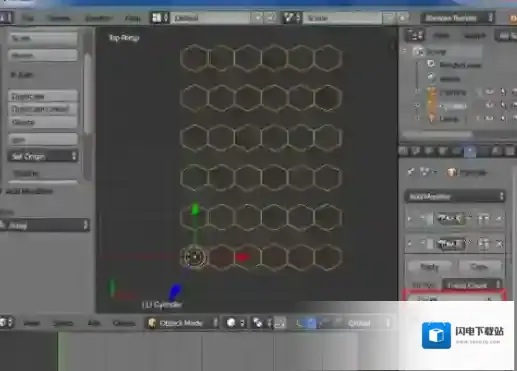The width and height of the screenshot is (517, 371).
Task: Toggle Cylinder visibility eye icon
Action: [490, 105]
